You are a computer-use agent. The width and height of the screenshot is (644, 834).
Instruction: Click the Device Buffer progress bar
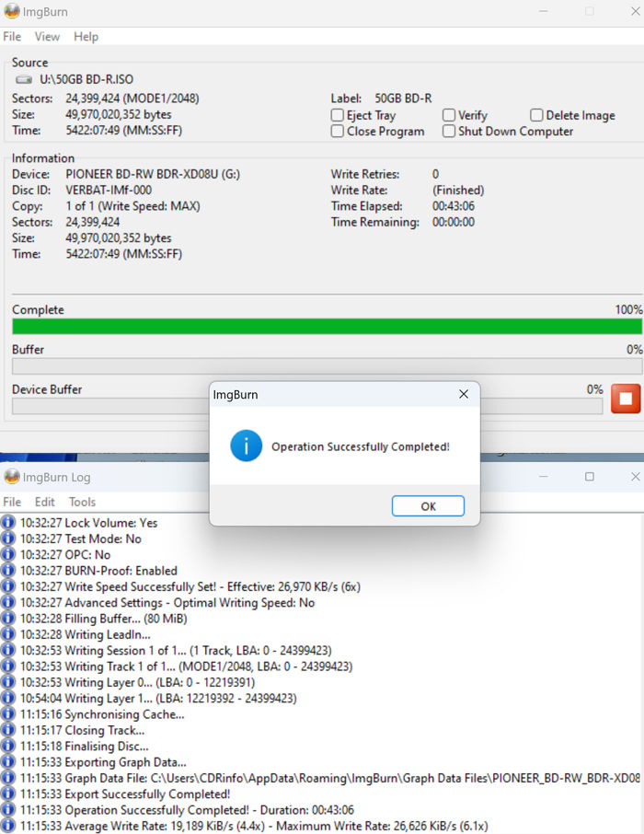307,406
